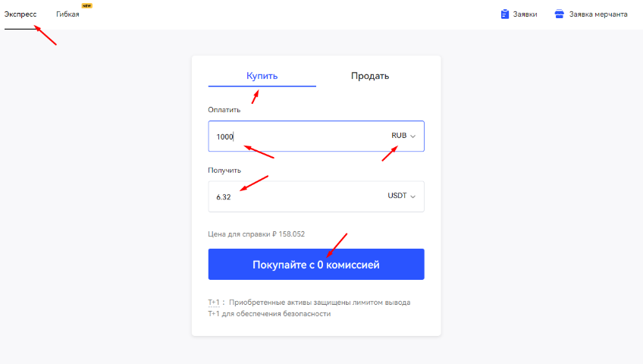The height and width of the screenshot is (364, 643).
Task: Click the Заявка мерчанта store icon
Action: click(x=559, y=14)
